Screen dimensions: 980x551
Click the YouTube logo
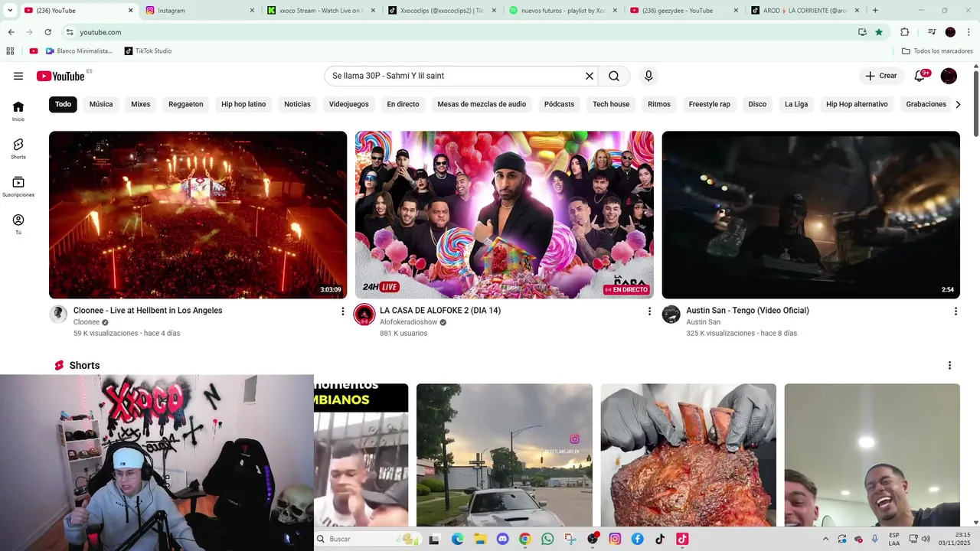tap(60, 76)
